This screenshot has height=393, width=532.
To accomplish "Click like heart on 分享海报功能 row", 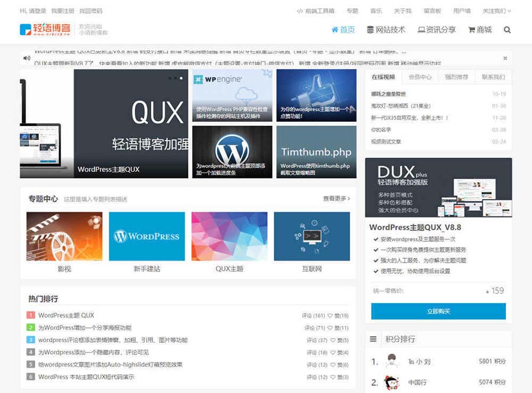I will pyautogui.click(x=330, y=328).
